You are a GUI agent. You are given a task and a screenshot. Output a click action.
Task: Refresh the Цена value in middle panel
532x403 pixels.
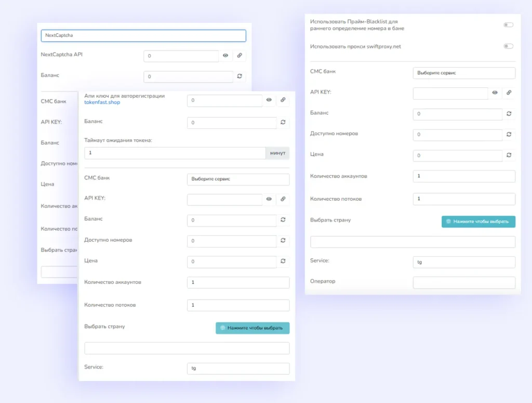coord(283,261)
